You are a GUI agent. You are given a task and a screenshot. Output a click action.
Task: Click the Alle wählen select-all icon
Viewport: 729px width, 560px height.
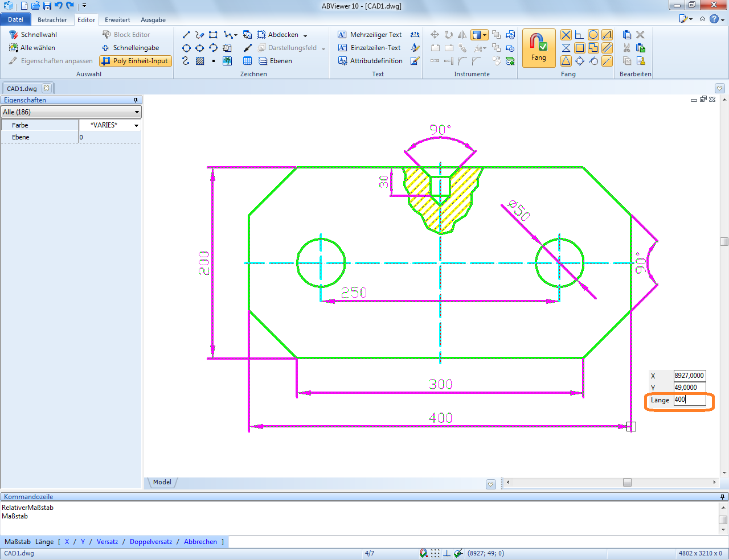pyautogui.click(x=14, y=48)
